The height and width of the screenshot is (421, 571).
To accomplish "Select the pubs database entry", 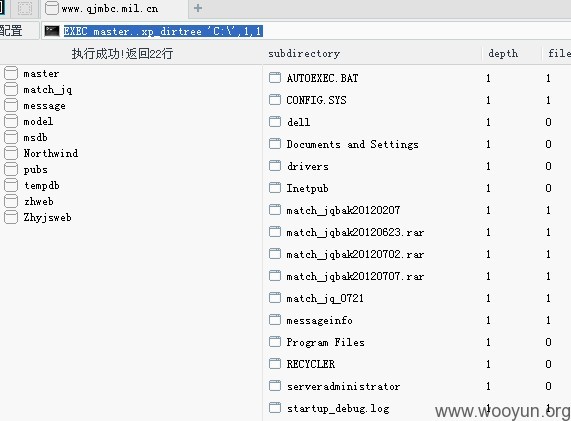I will point(35,169).
